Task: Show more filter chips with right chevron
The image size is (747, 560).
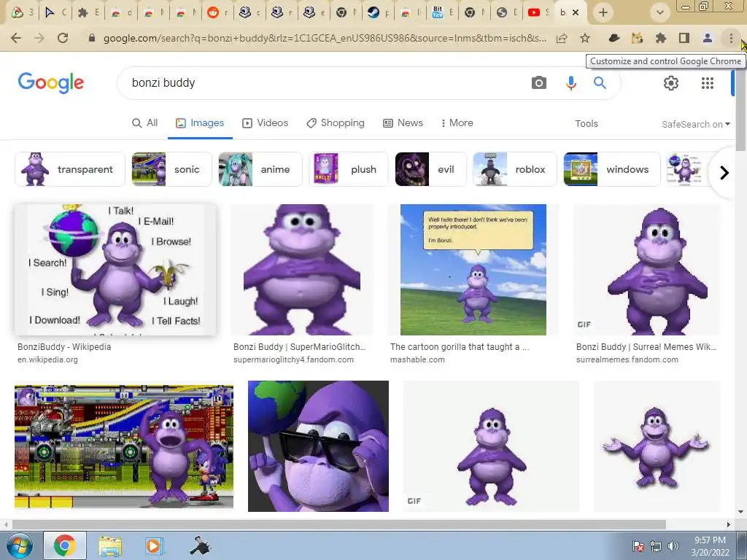Action: [724, 172]
